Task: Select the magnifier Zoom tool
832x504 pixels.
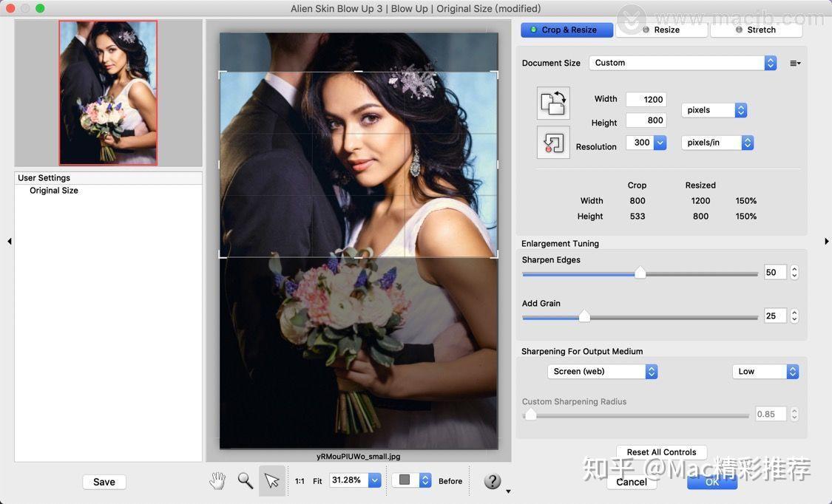Action: click(x=245, y=480)
